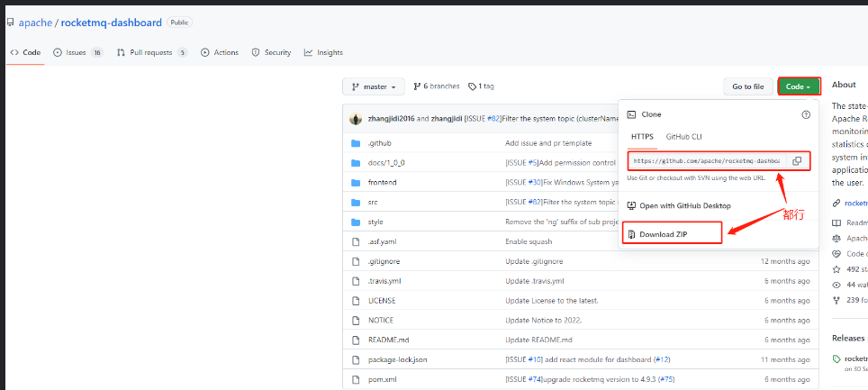
Task: Open the Pull requests tab
Action: pos(152,52)
